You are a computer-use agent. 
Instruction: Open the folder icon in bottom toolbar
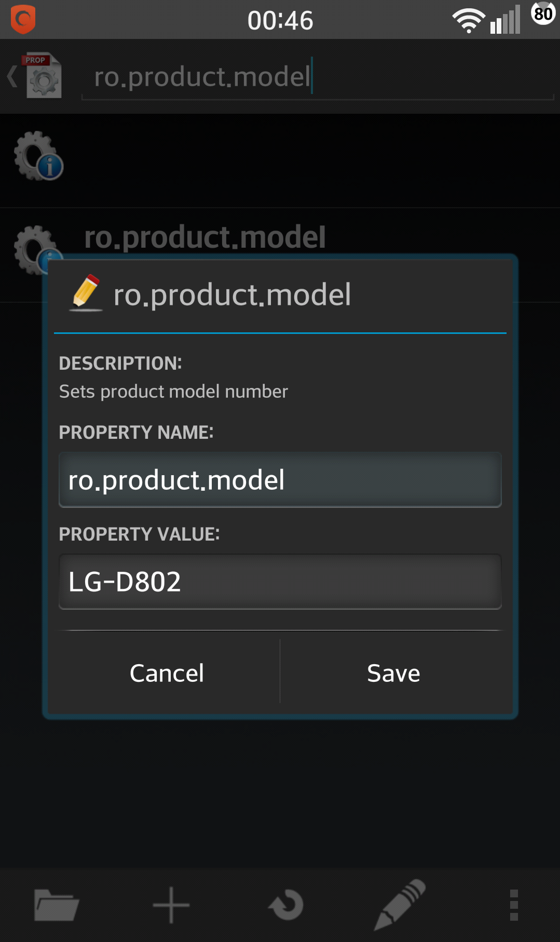(x=56, y=905)
